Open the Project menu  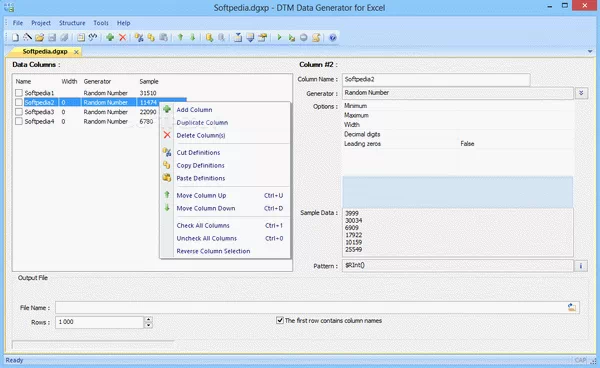pyautogui.click(x=41, y=23)
